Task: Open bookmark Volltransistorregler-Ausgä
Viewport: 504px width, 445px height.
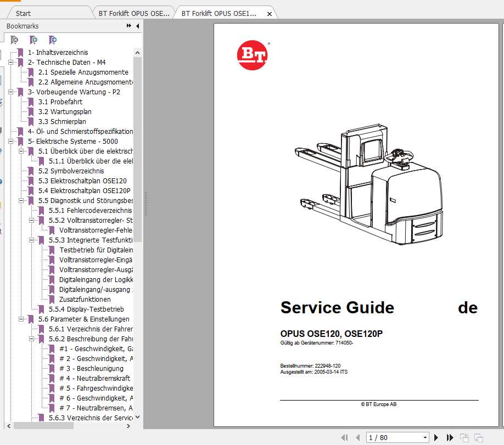Action: pos(96,270)
